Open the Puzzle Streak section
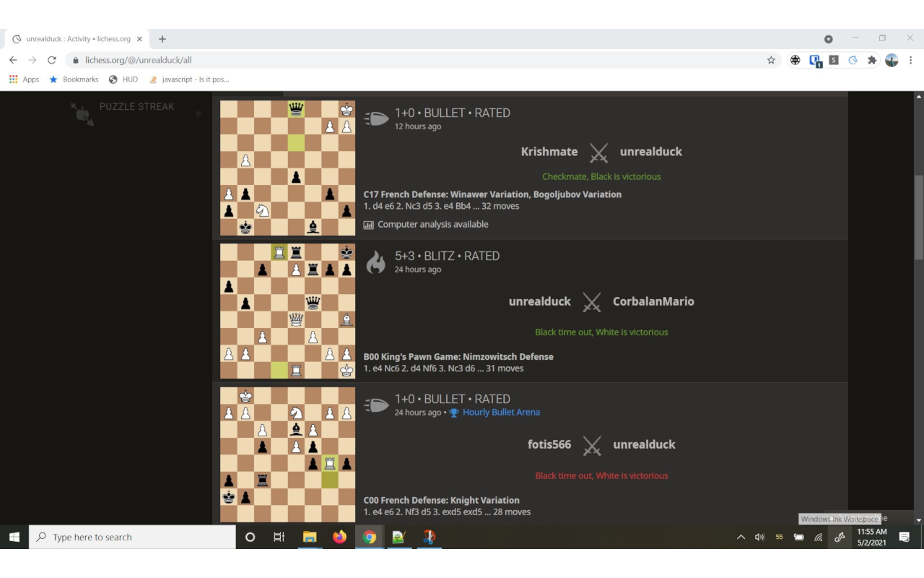924x578 pixels. point(137,106)
